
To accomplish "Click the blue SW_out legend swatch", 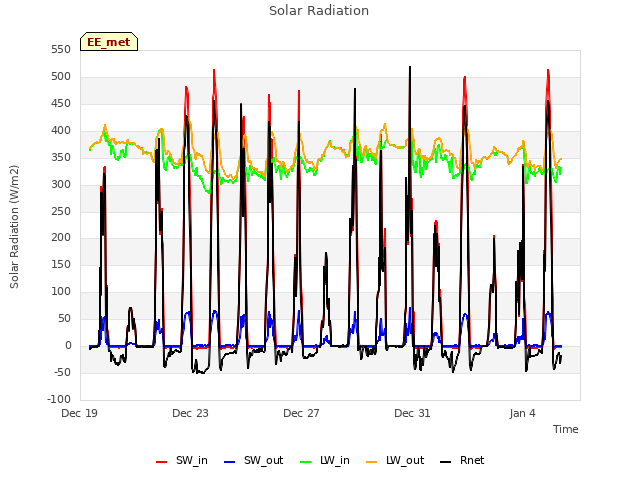I will tap(230, 462).
